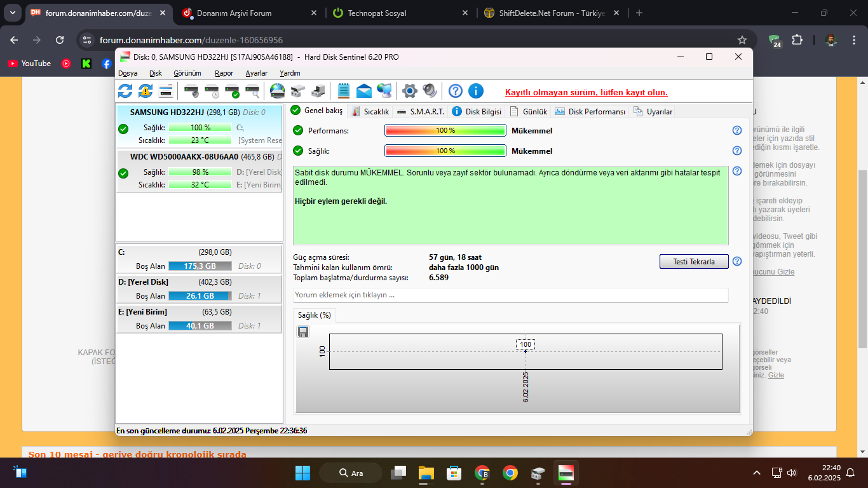Click the globe and monitor network icon

point(384,91)
